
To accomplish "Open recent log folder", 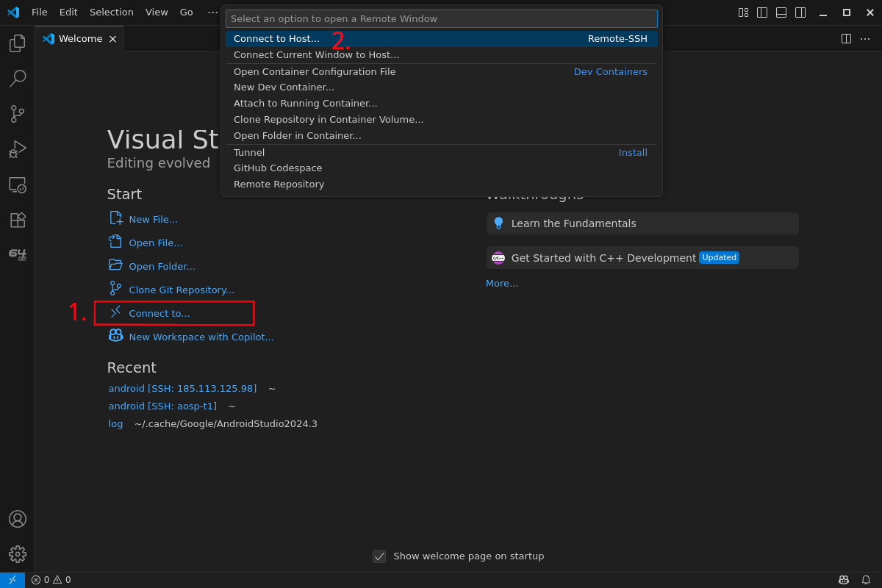I will click(x=115, y=423).
